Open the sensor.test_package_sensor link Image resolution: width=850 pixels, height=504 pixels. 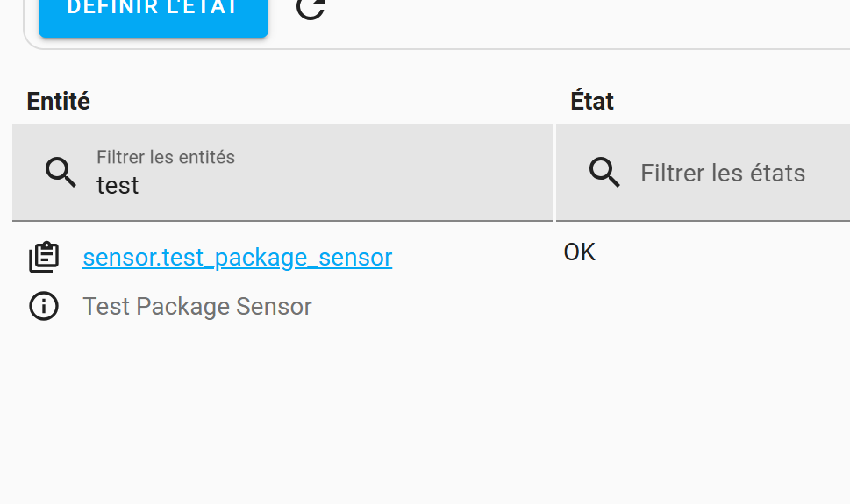coord(238,258)
